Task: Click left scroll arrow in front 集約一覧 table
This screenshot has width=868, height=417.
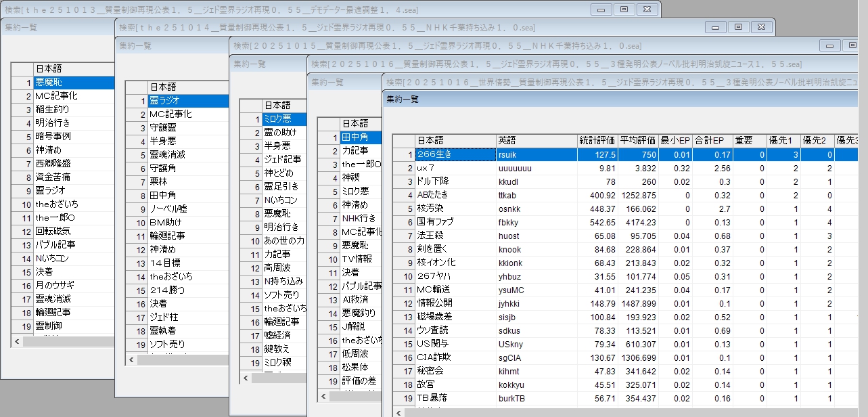Action: click(399, 412)
